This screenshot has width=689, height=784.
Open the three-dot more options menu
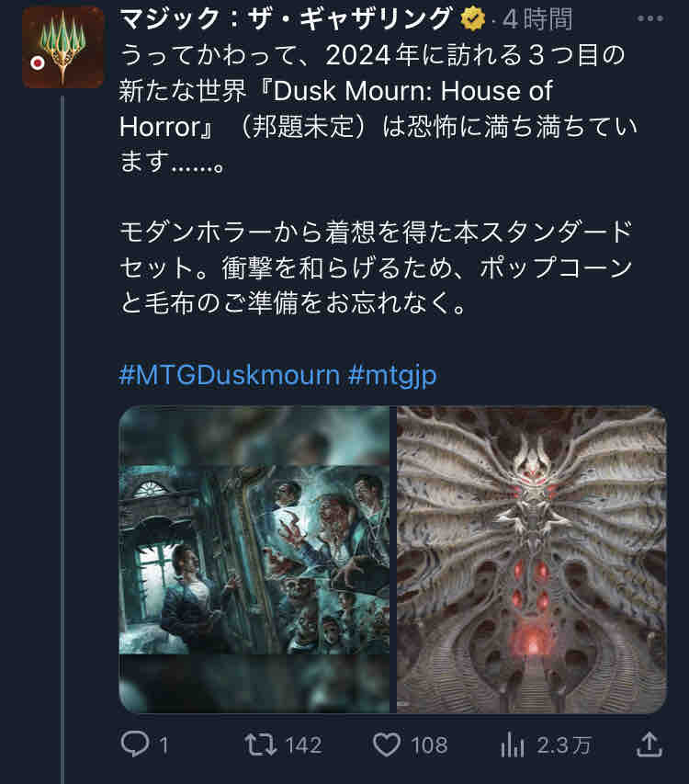coord(650,18)
